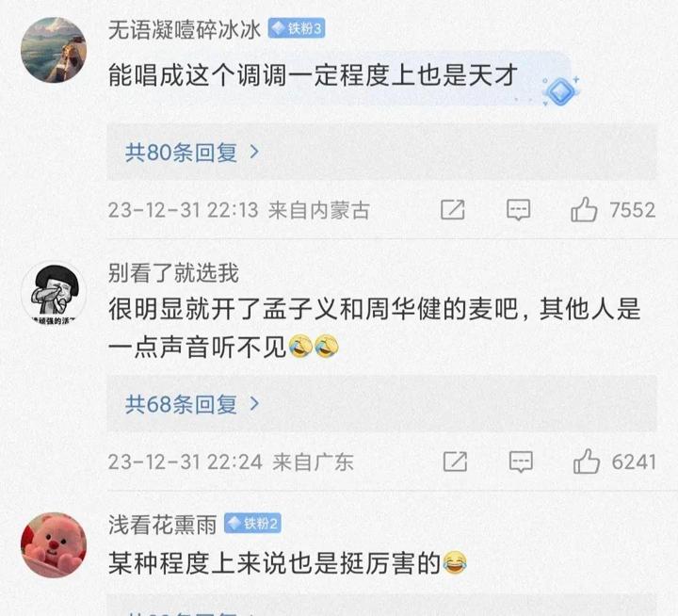Viewport: 678px width, 616px height.
Task: Tap the 铁粉2 fan badge
Action: (x=252, y=524)
